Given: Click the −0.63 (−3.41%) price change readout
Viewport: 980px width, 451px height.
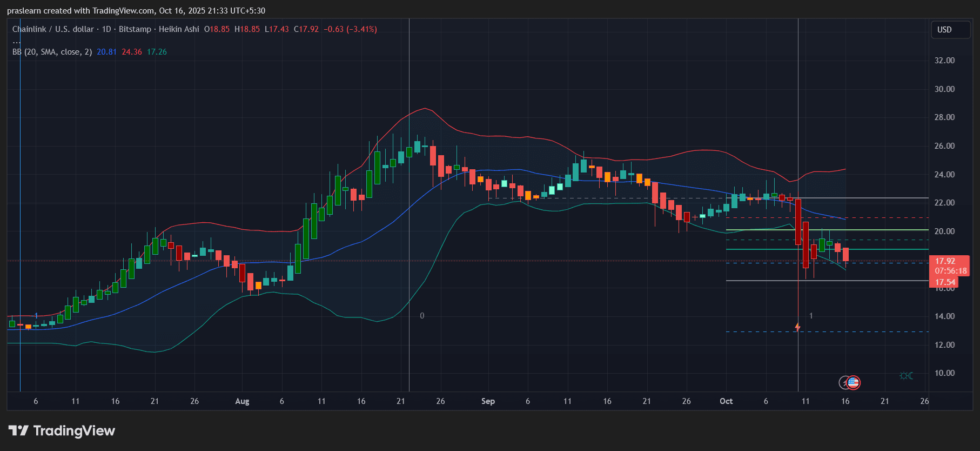Looking at the screenshot, I should 350,29.
